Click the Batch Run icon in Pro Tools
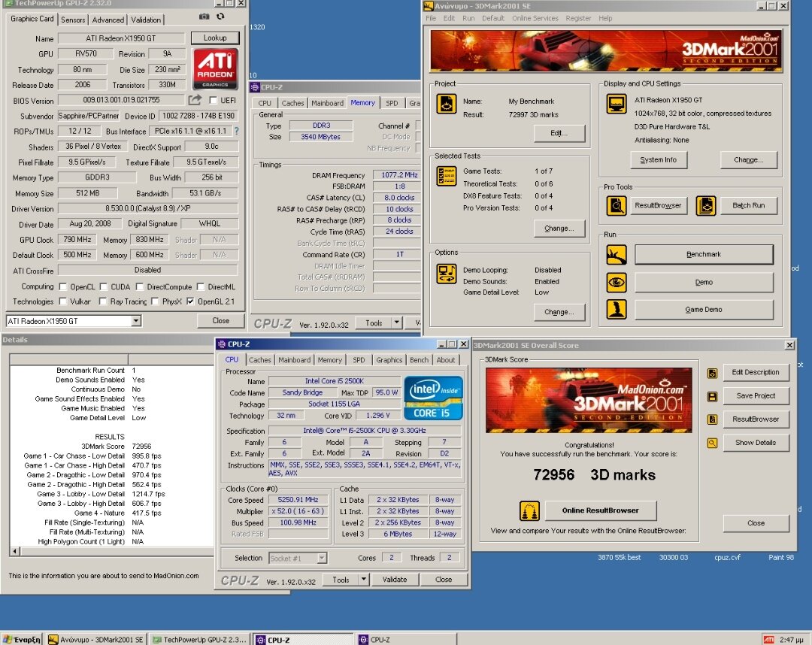812x645 pixels. 706,206
